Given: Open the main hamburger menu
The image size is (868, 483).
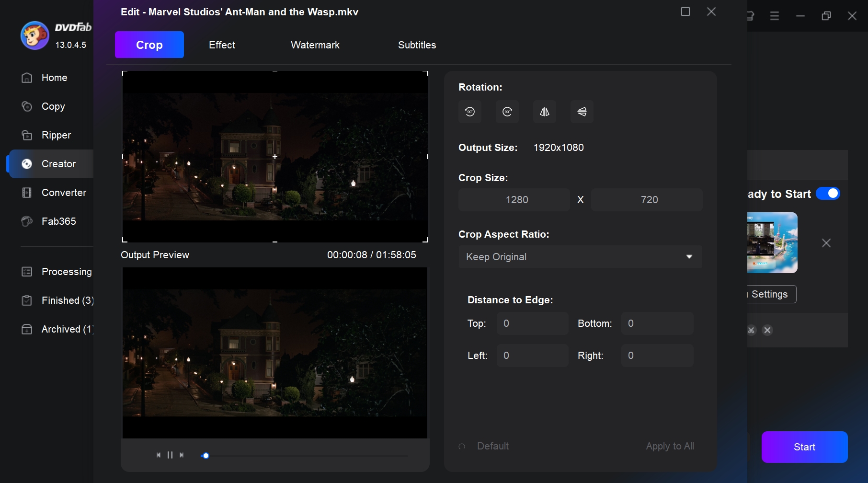Looking at the screenshot, I should click(x=774, y=16).
